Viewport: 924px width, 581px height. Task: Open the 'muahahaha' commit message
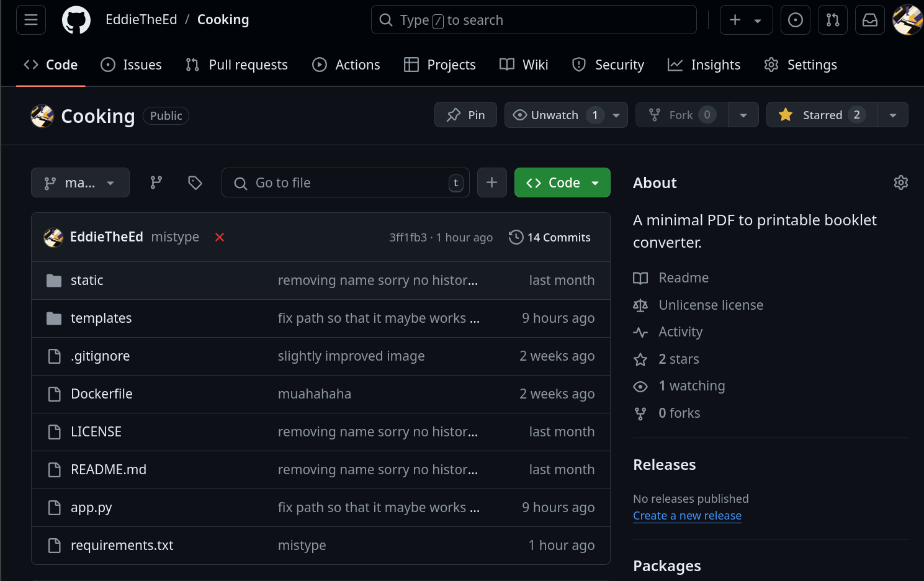315,394
